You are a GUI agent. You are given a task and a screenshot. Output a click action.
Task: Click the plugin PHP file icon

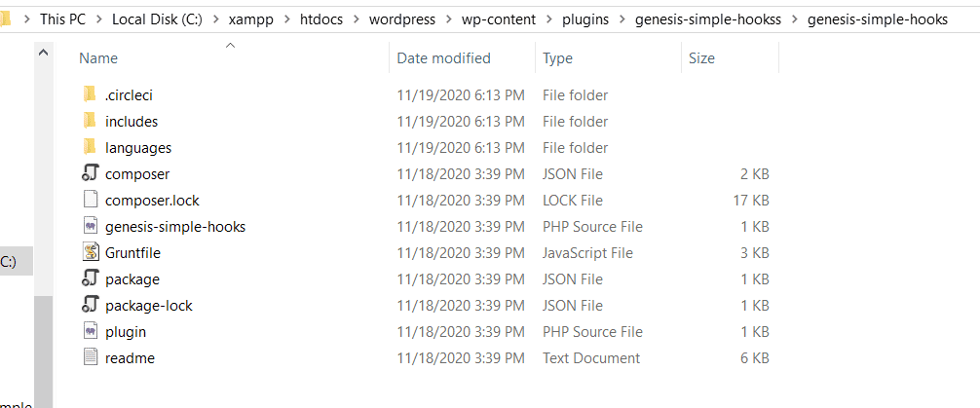pyautogui.click(x=91, y=331)
